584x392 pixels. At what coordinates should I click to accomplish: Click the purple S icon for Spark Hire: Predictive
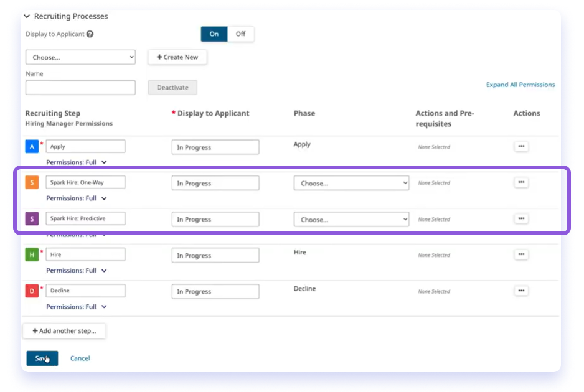coord(32,219)
